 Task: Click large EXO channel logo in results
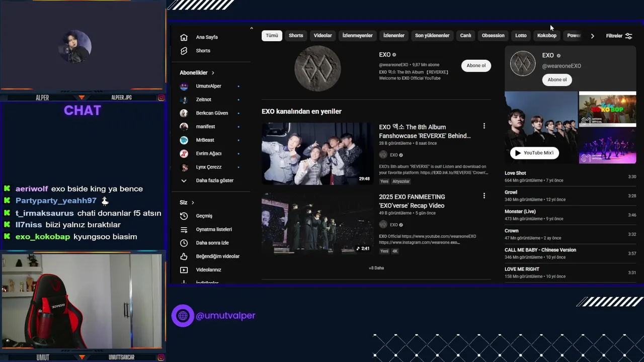[317, 68]
